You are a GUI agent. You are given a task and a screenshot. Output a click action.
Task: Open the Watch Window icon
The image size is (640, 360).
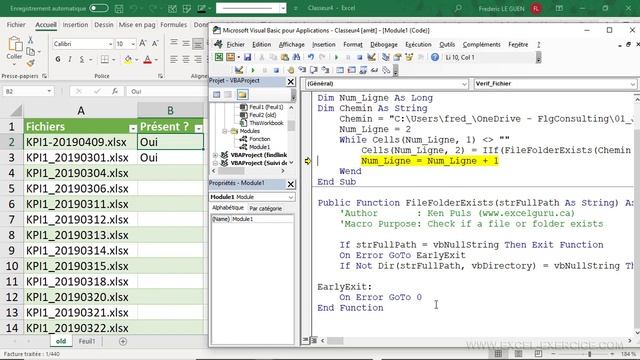(363, 70)
